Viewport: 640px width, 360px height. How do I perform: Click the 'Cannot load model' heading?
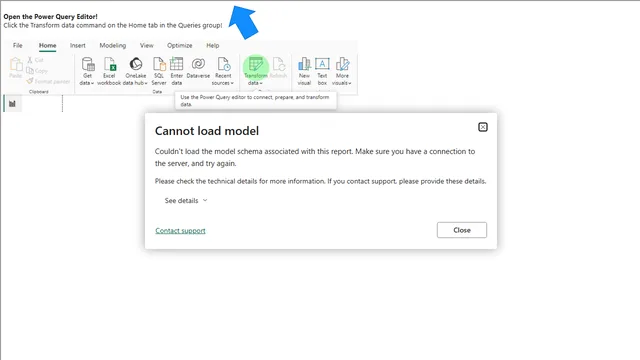pyautogui.click(x=207, y=131)
